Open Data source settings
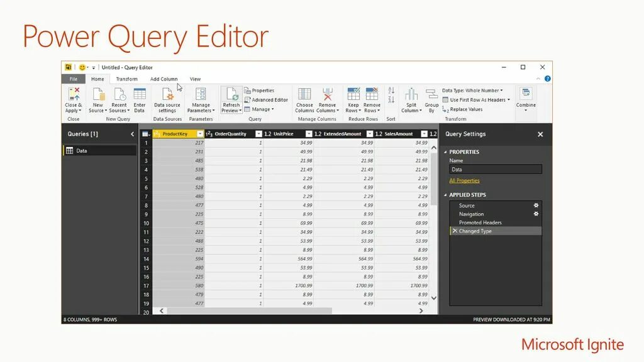The height and width of the screenshot is (362, 644). 167,94
